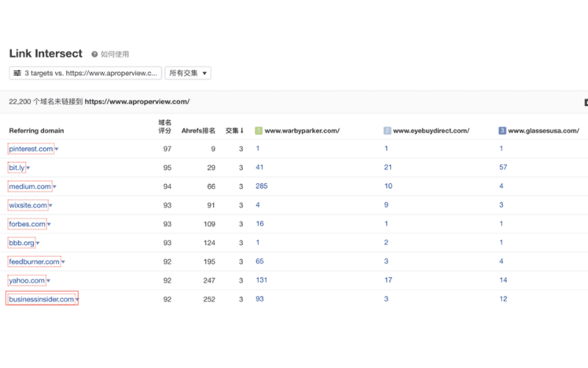
Task: Open the bbb.org referring domain link
Action: click(22, 243)
